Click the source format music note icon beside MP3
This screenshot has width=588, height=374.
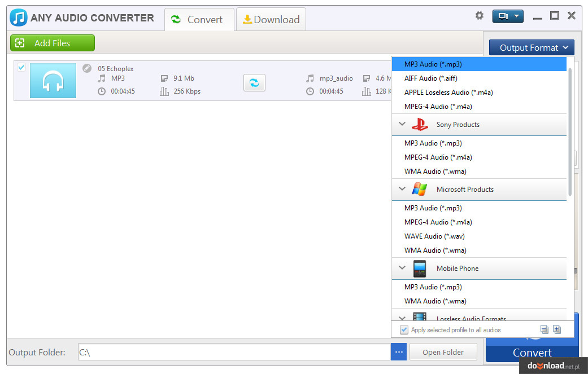pyautogui.click(x=102, y=78)
